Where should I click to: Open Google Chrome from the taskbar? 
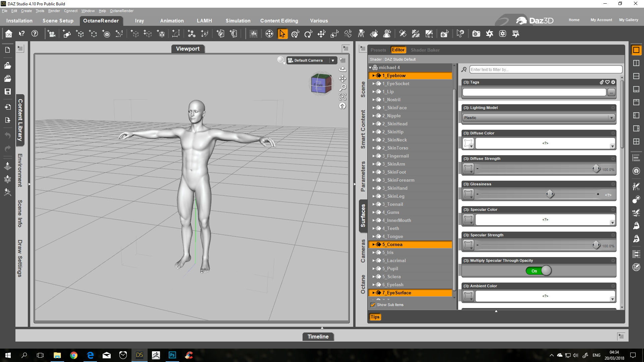pos(74,355)
